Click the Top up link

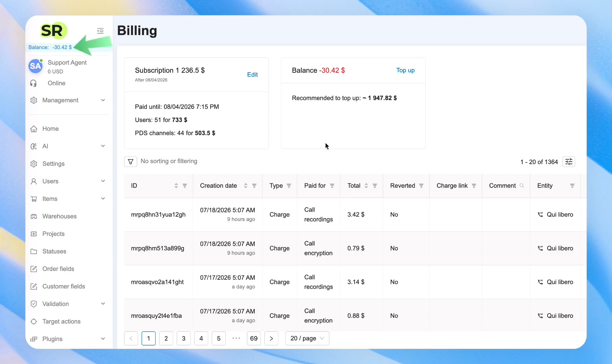[x=405, y=70]
